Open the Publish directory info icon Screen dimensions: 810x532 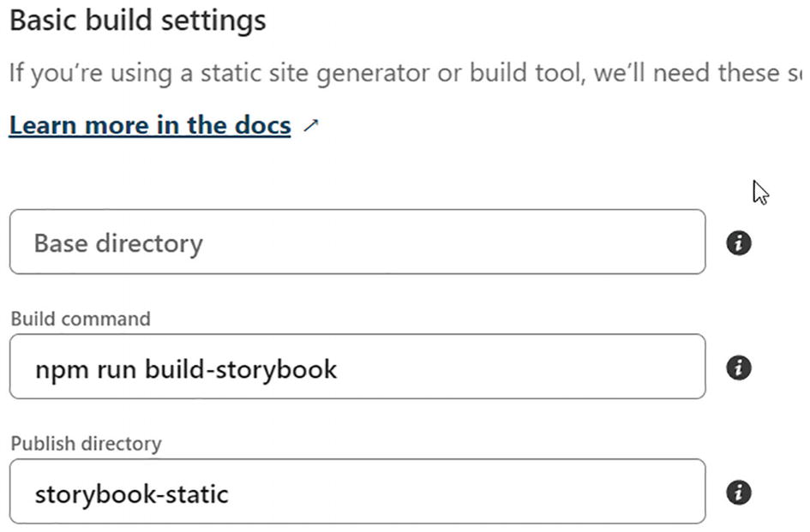[x=739, y=493]
